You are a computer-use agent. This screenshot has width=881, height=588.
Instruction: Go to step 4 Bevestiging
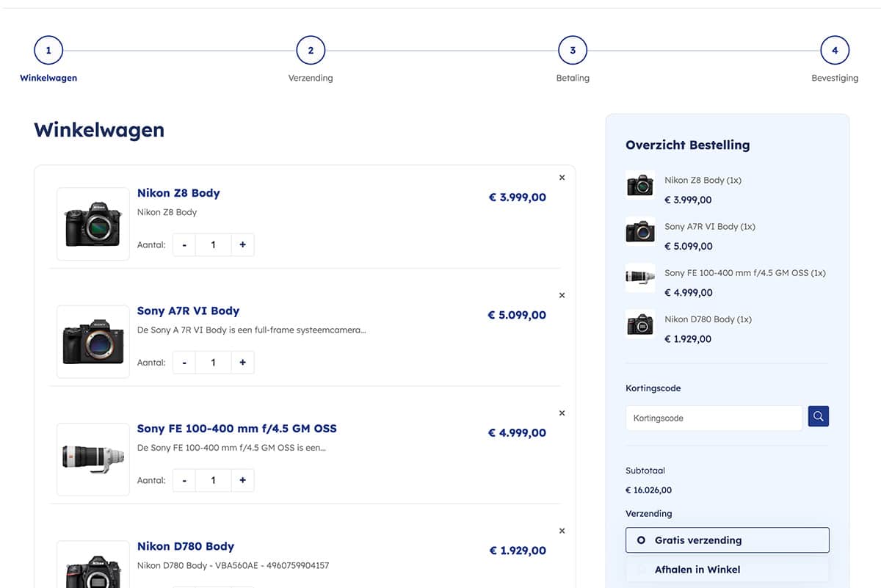(835, 51)
